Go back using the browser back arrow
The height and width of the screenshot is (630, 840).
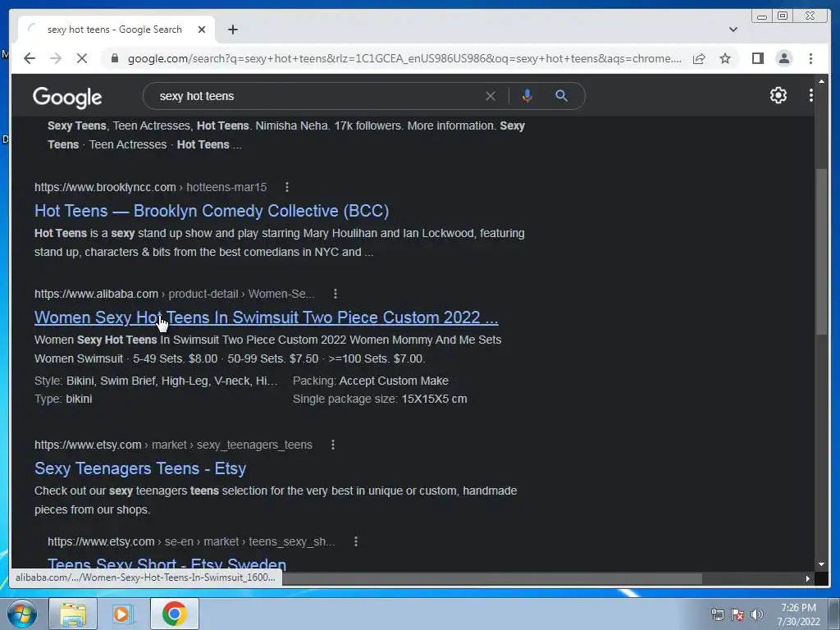(30, 58)
